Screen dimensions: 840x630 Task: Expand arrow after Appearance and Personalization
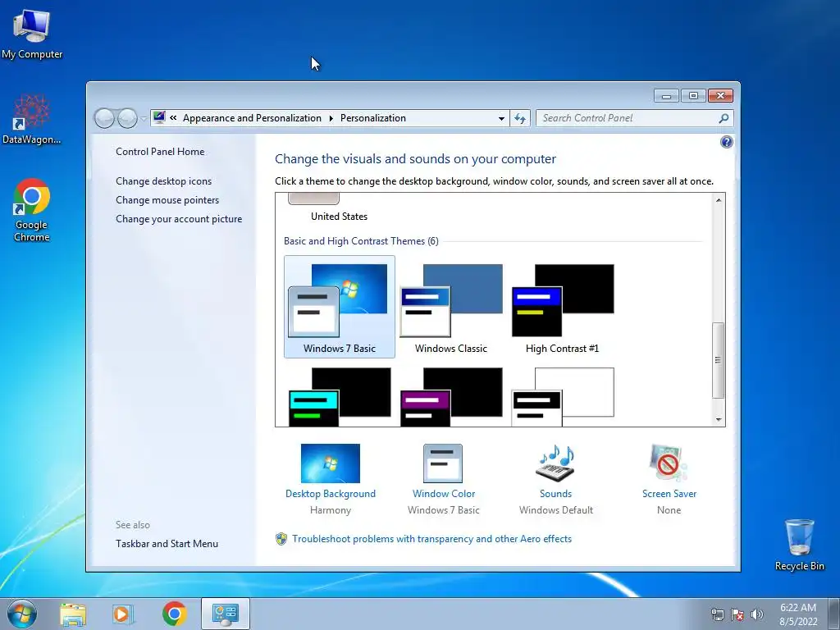point(331,118)
